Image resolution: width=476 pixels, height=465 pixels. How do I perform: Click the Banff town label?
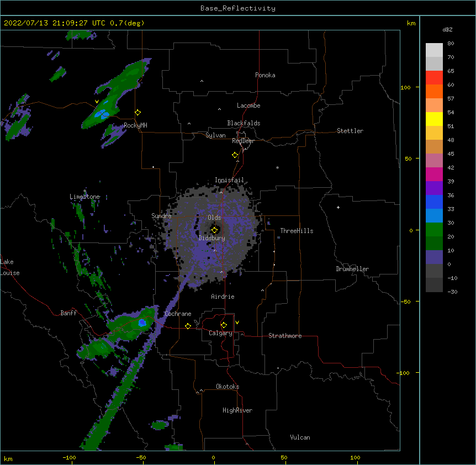tap(68, 313)
